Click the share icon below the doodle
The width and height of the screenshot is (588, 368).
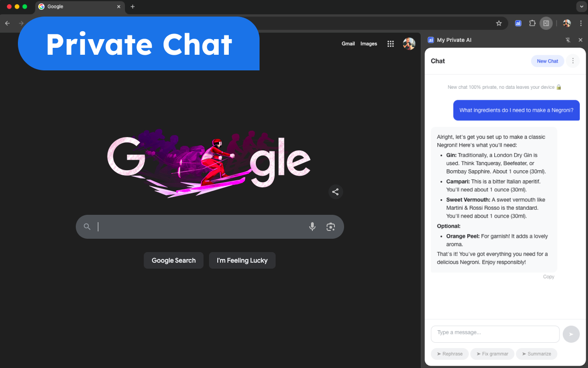336,192
